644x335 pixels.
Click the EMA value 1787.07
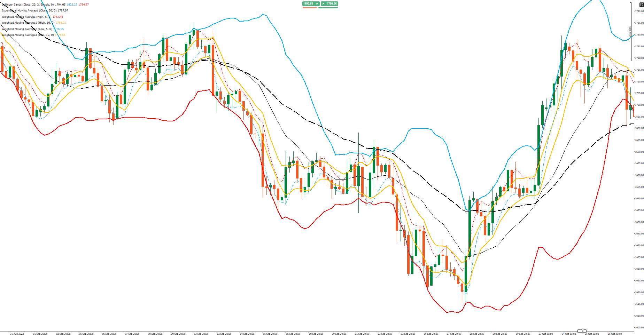(63, 11)
